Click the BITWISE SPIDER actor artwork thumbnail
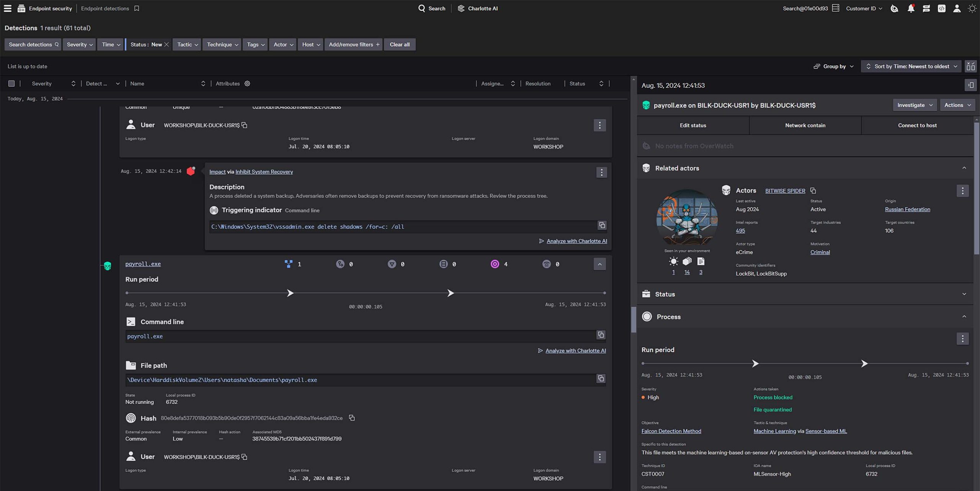980x491 pixels. (687, 217)
